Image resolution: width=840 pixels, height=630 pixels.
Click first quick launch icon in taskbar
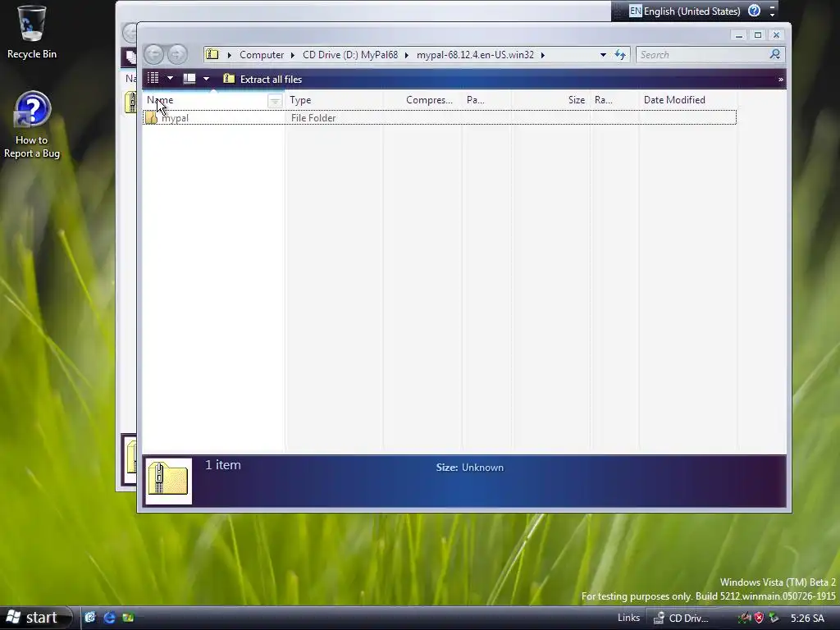click(90, 618)
